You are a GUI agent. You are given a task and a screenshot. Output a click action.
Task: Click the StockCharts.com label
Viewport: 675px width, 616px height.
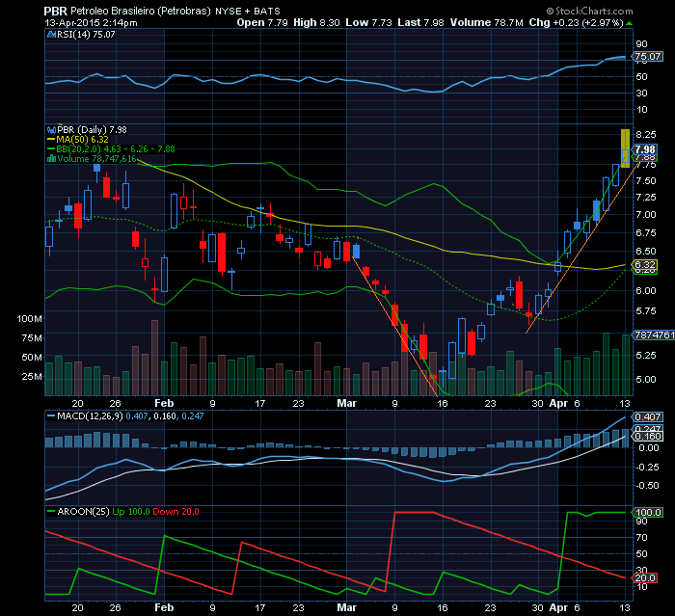pyautogui.click(x=590, y=11)
